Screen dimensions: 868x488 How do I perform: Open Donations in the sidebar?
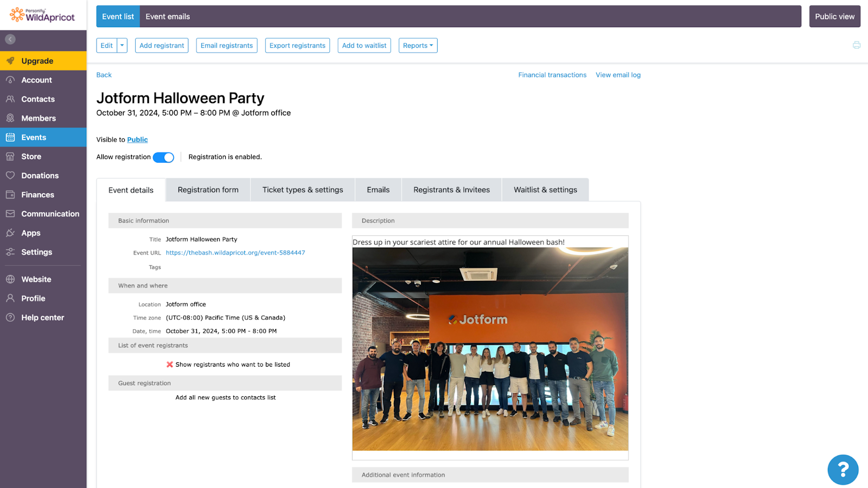(43, 176)
